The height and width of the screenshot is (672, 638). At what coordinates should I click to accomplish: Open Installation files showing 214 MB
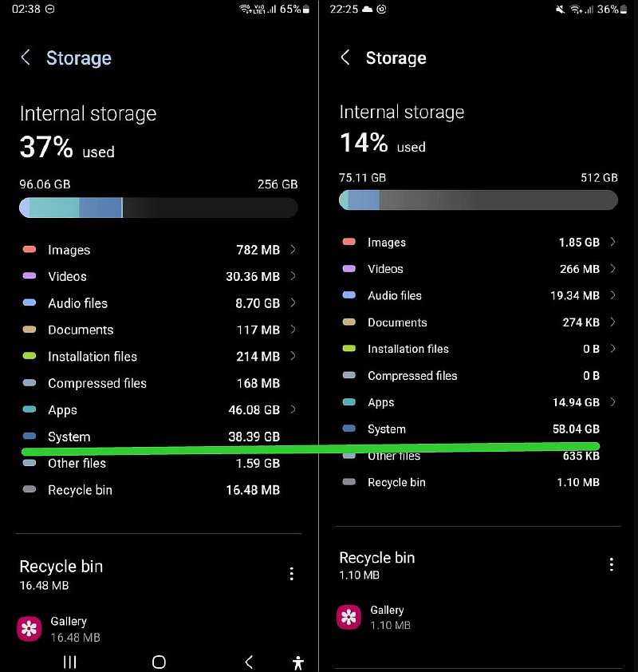pyautogui.click(x=159, y=357)
